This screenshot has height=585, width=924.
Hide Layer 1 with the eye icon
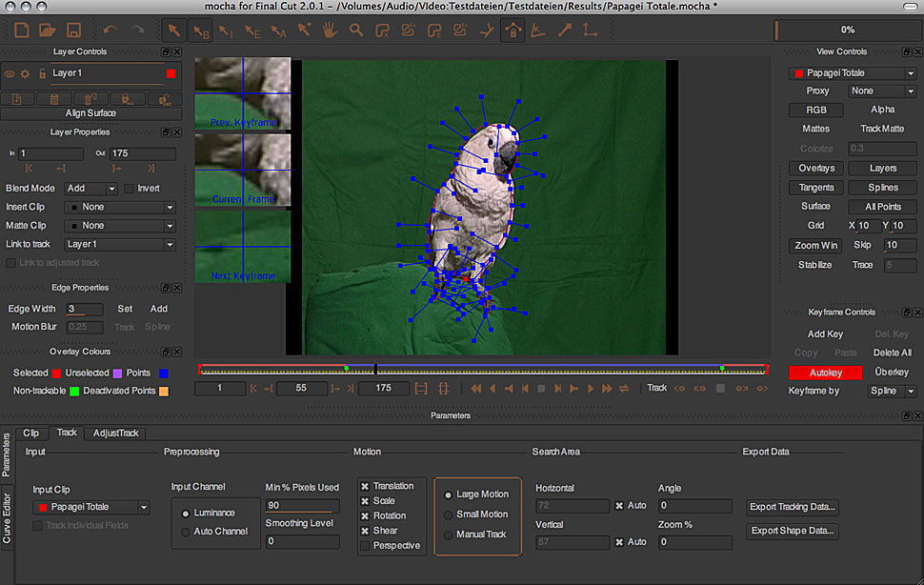click(x=10, y=73)
